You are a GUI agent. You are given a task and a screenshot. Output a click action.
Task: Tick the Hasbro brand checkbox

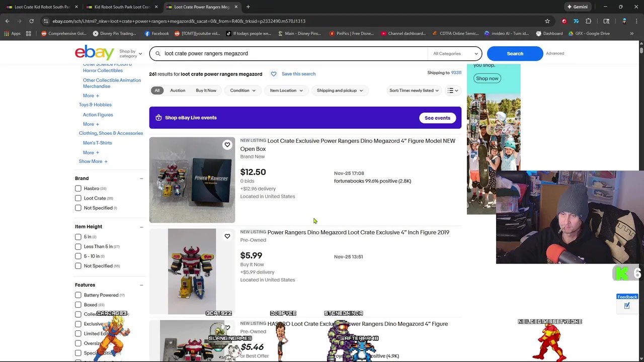pyautogui.click(x=78, y=189)
